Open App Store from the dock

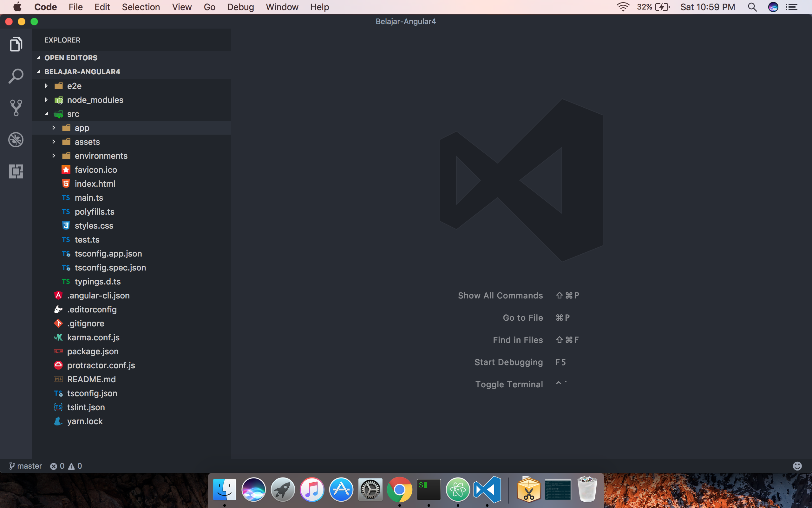coord(341,489)
